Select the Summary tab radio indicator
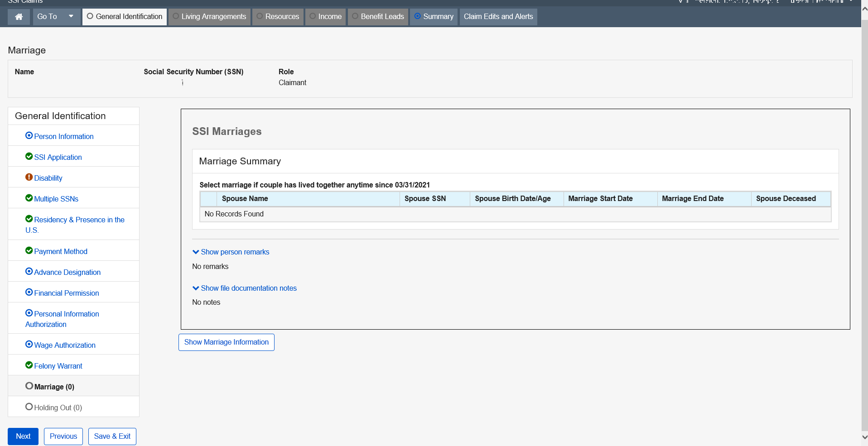Image resolution: width=868 pixels, height=446 pixels. 418,16
